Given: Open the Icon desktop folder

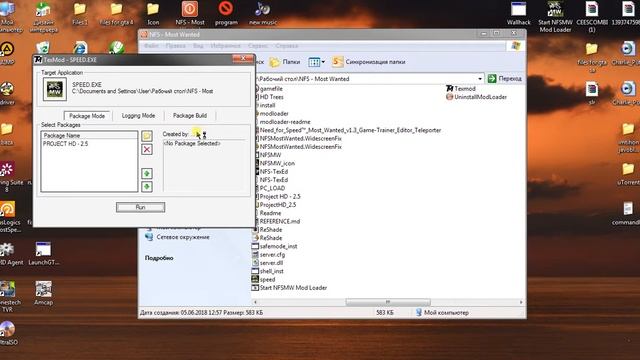Looking at the screenshot, I should click(153, 13).
